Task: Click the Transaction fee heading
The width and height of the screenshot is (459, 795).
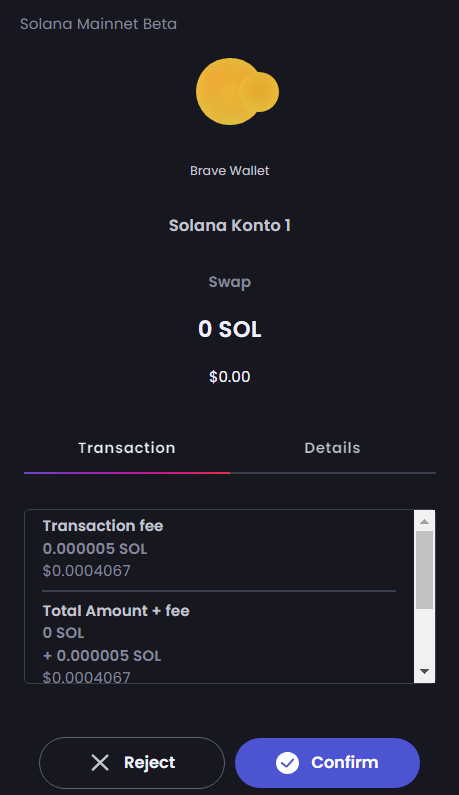Action: click(x=103, y=526)
